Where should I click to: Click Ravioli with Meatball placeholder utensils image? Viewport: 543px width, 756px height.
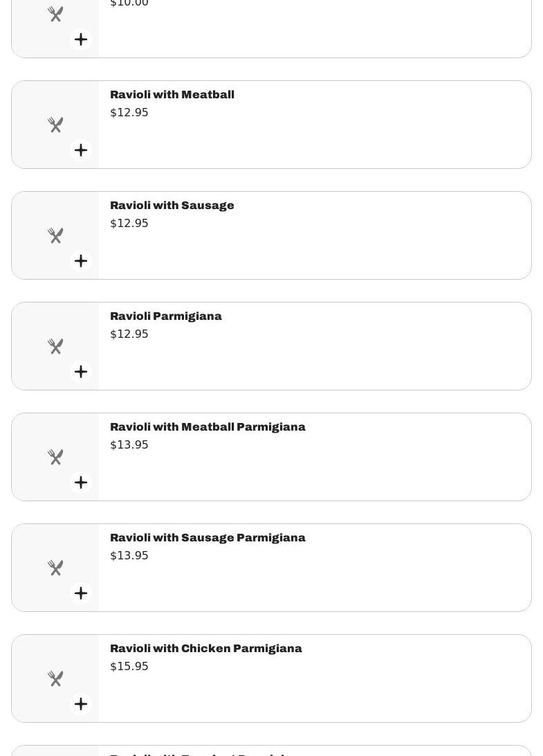coord(55,125)
